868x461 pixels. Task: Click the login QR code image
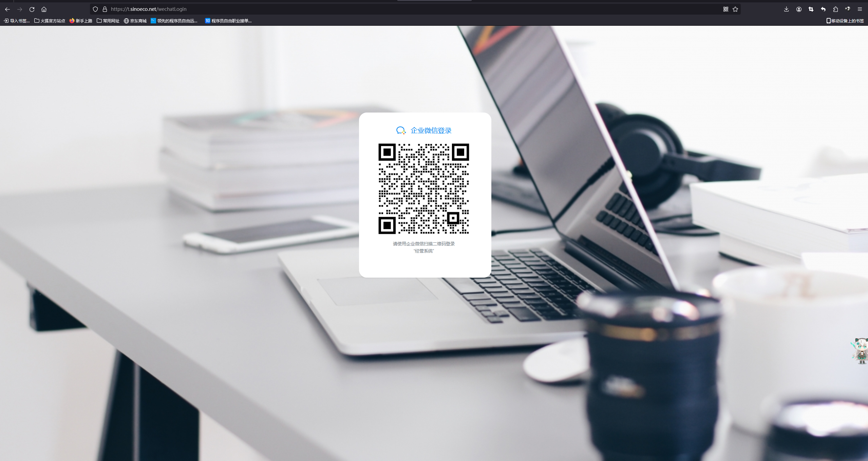(424, 189)
